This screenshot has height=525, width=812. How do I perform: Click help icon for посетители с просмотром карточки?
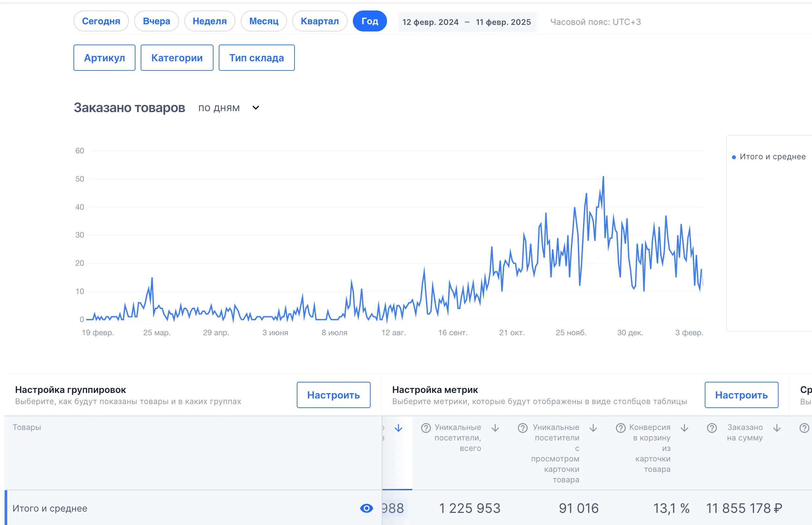[x=522, y=428]
